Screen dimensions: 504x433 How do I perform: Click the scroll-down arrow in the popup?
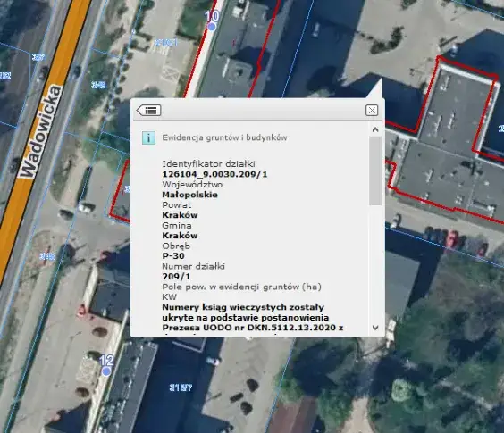point(375,328)
